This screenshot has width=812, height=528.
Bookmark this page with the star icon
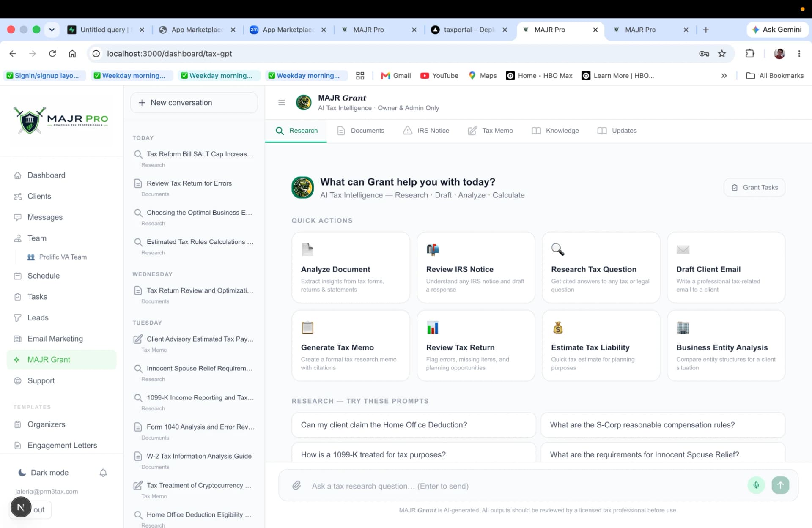tap(722, 54)
